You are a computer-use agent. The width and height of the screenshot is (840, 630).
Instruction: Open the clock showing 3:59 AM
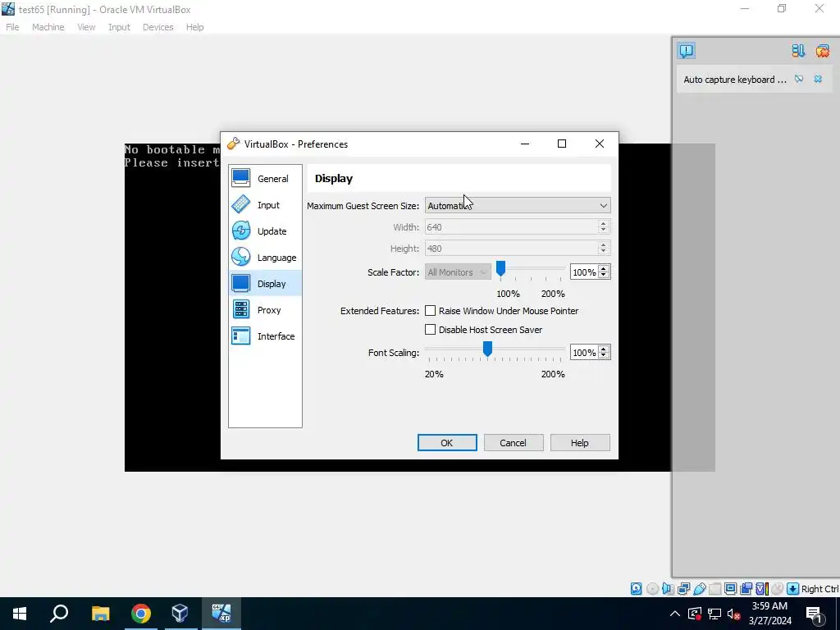point(769,614)
